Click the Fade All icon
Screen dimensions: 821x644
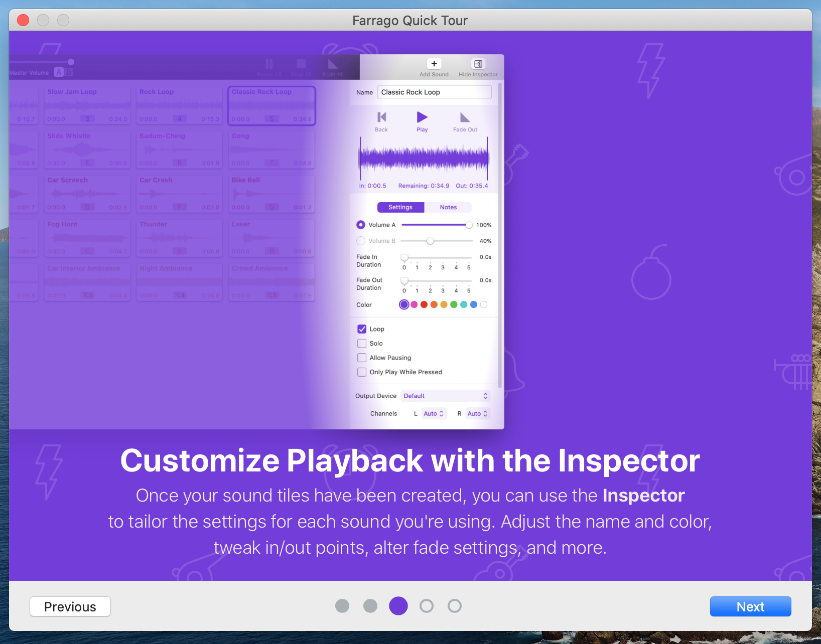(x=333, y=64)
